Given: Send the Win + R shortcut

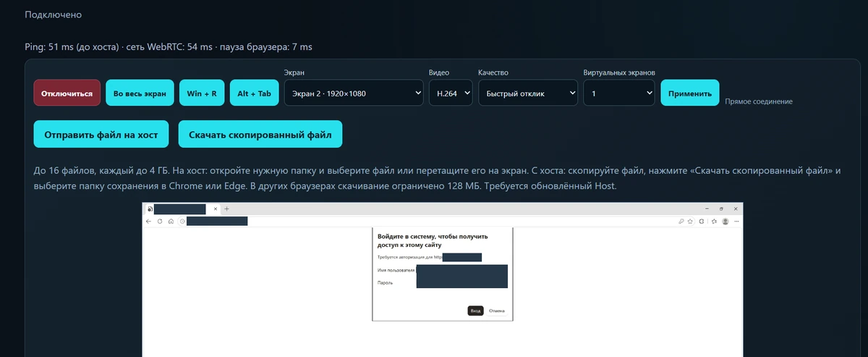Looking at the screenshot, I should point(202,93).
